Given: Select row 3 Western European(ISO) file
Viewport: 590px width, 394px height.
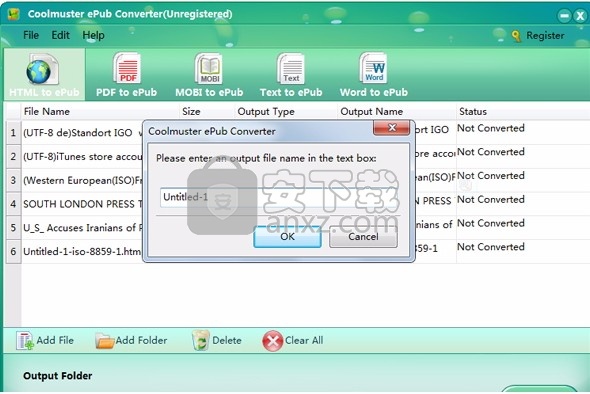Looking at the screenshot, I should point(82,180).
